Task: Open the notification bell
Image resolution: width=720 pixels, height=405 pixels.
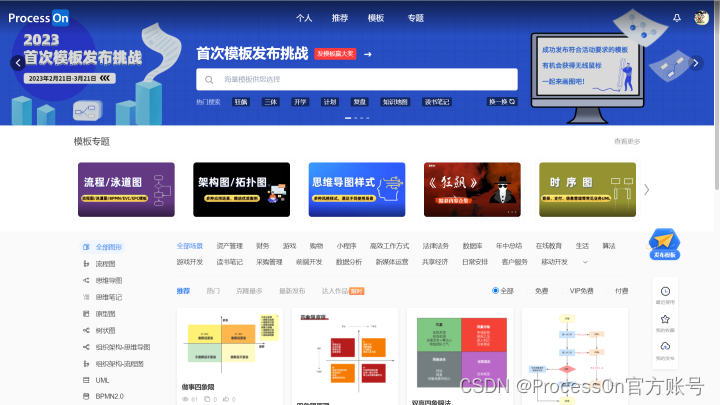Action: click(677, 18)
